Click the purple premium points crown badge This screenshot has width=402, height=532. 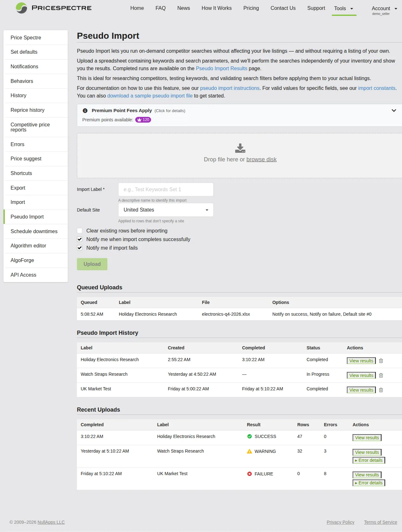(143, 120)
